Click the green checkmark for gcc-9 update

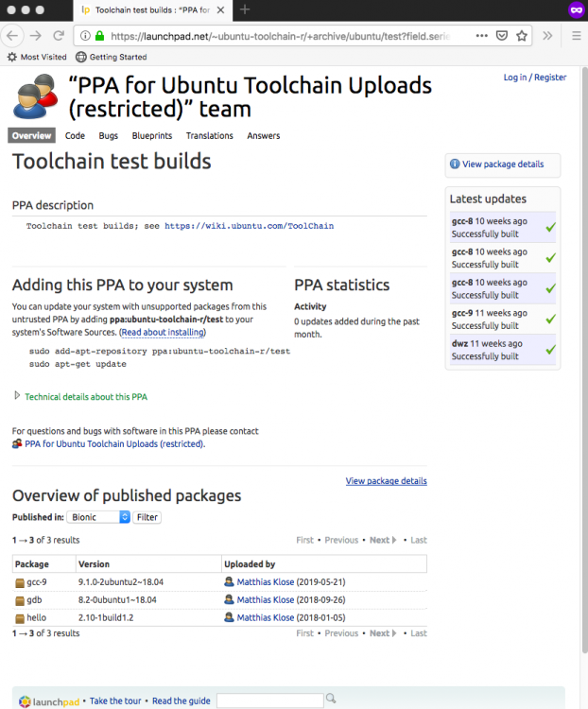(x=550, y=319)
